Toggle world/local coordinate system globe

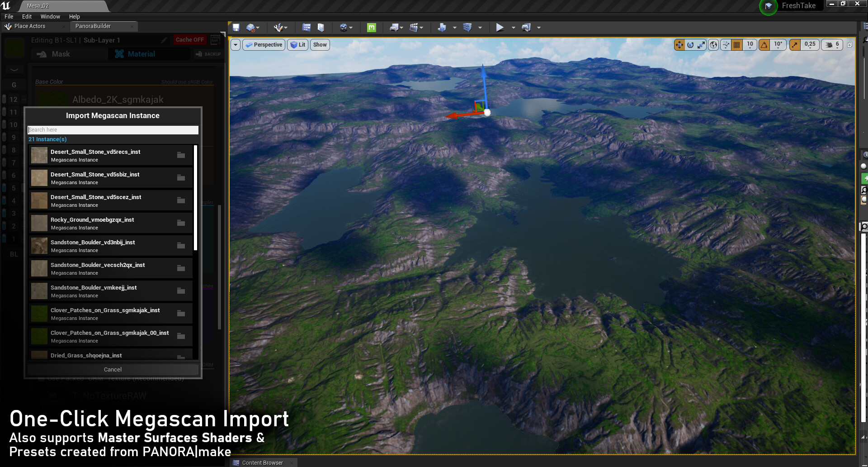click(713, 45)
